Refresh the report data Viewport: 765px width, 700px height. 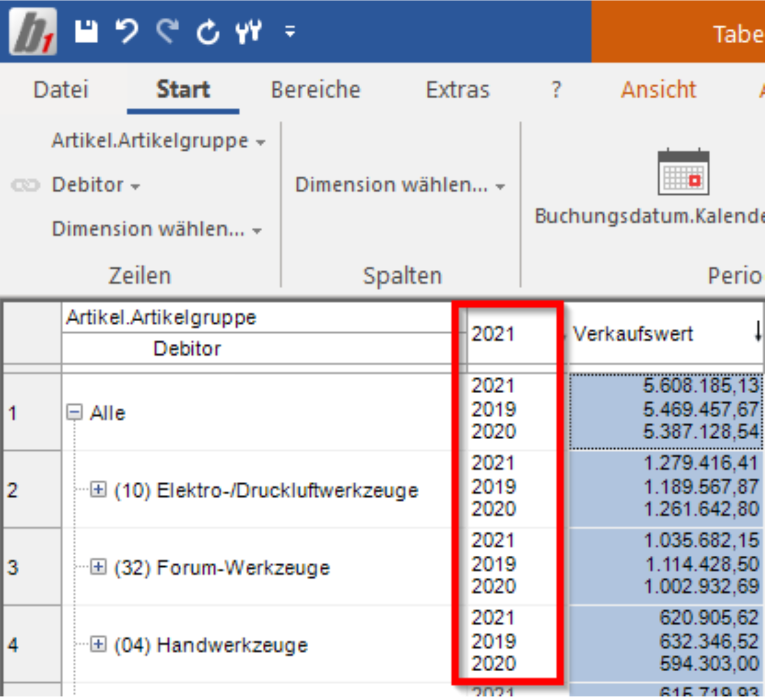(x=208, y=32)
